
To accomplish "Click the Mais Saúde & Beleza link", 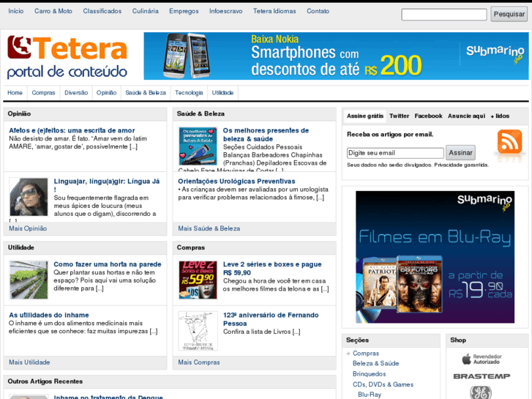I will (209, 228).
